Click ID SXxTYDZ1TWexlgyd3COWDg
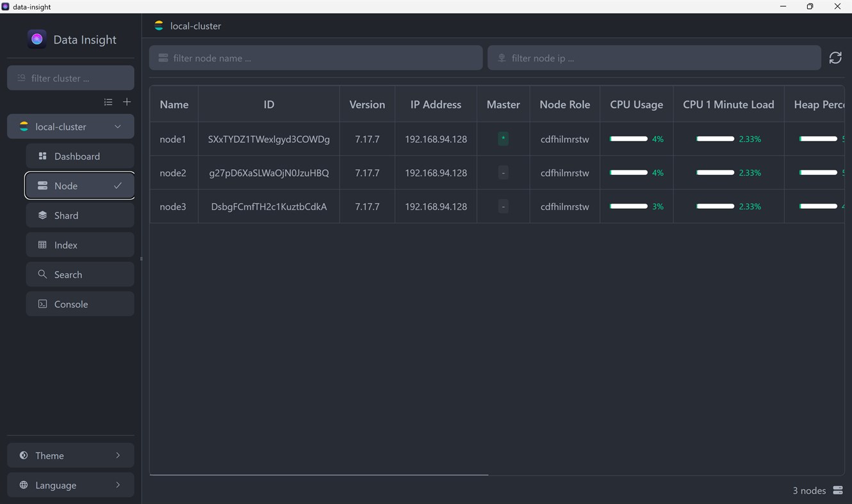The width and height of the screenshot is (852, 504). tap(269, 139)
